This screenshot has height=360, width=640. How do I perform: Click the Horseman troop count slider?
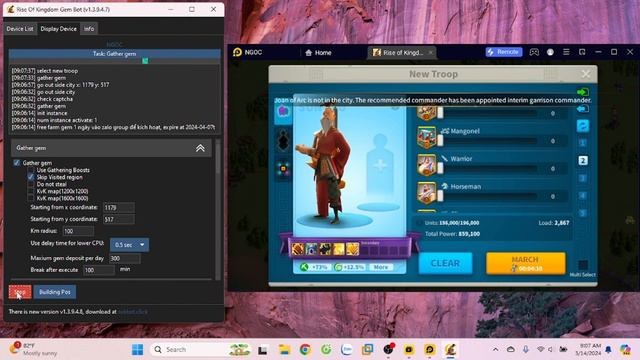click(x=488, y=196)
